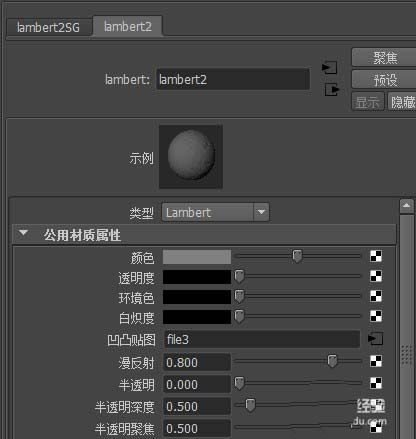
Task: Click the go to output connection icon
Action: pos(332,90)
